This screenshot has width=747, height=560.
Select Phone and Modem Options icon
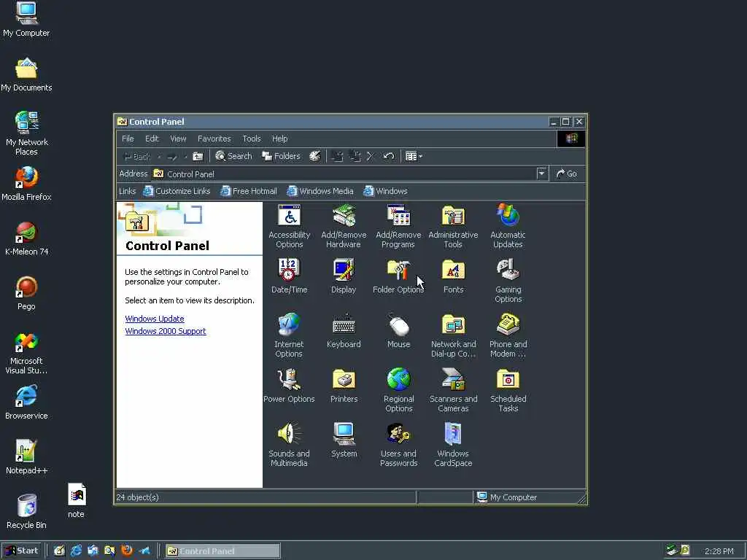click(x=508, y=335)
